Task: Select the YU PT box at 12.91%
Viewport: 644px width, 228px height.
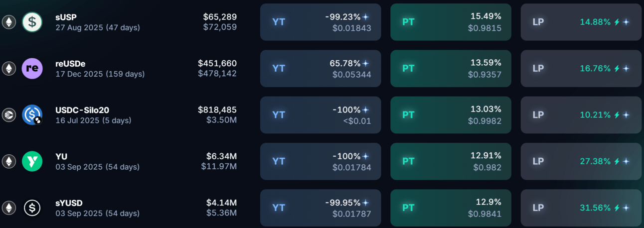Action: (x=451, y=161)
